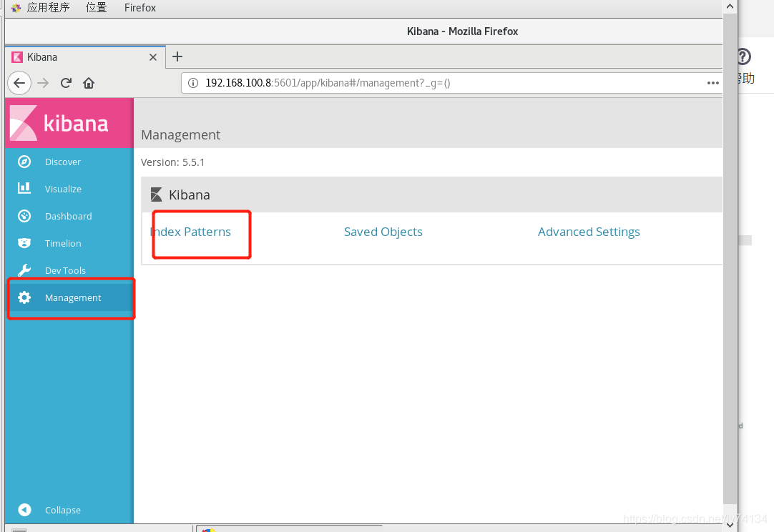Go forward with the Firefox forward arrow

(x=43, y=83)
